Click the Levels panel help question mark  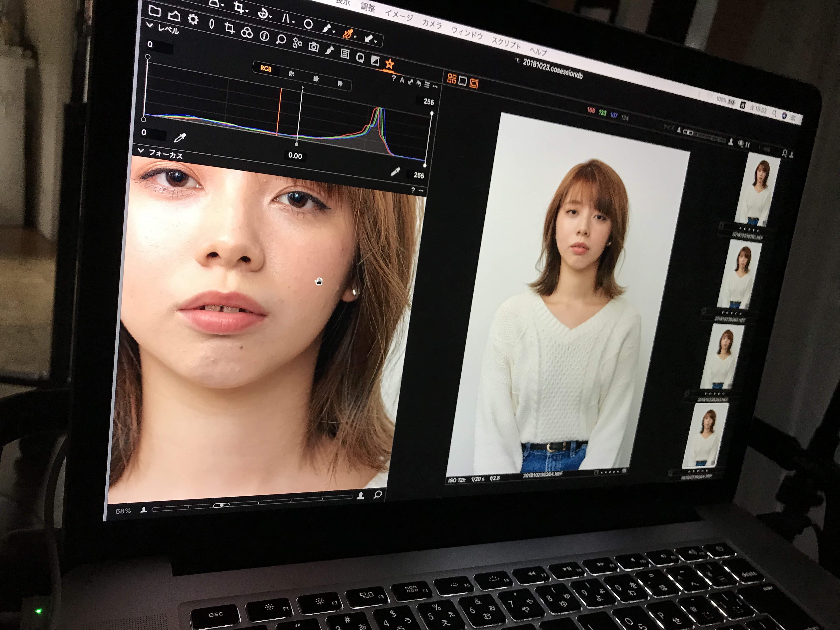click(x=394, y=79)
